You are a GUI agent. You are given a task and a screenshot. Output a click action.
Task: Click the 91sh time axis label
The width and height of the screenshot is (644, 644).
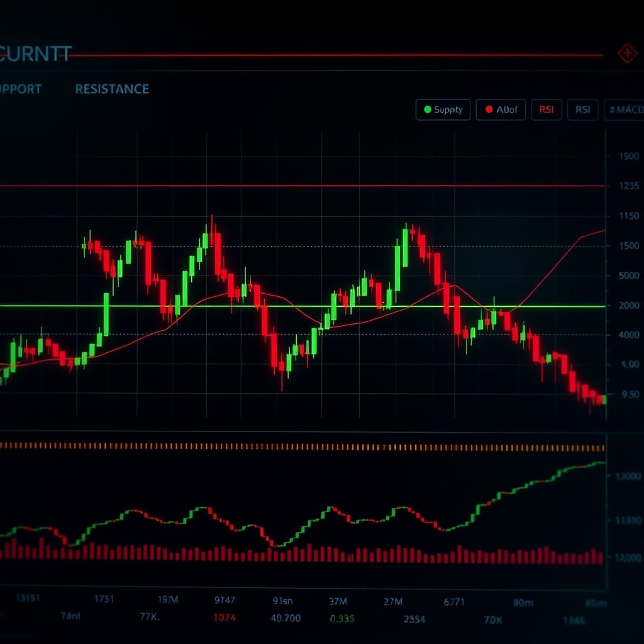[x=282, y=601]
